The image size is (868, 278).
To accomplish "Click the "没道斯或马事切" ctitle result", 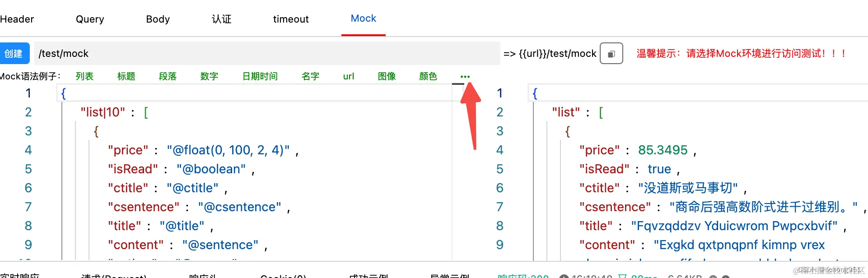I will pos(688,188).
